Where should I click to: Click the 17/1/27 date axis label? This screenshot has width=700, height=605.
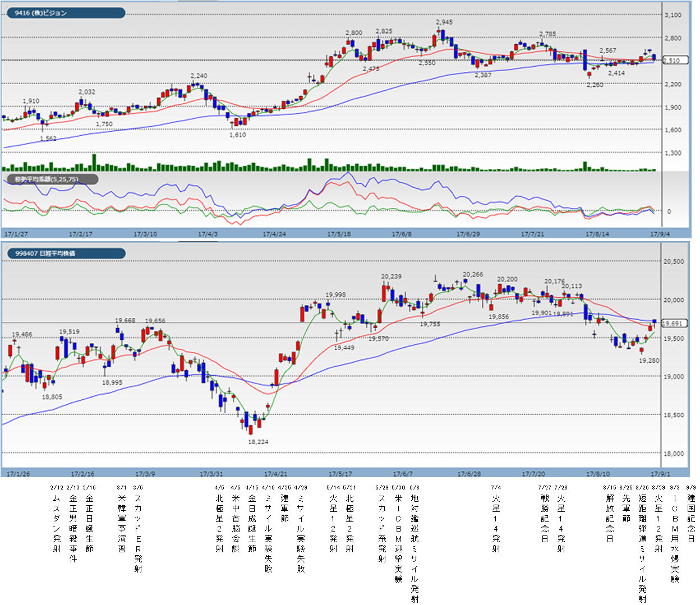tap(16, 234)
